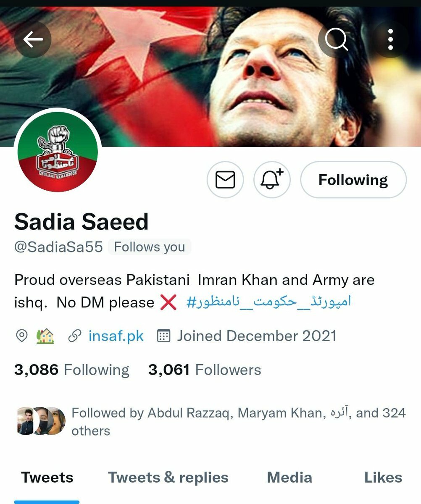Tap the calendar joined-date icon

tap(163, 336)
